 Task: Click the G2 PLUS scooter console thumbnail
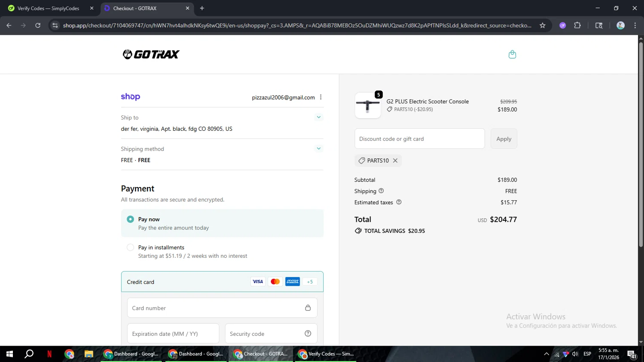coord(368,106)
